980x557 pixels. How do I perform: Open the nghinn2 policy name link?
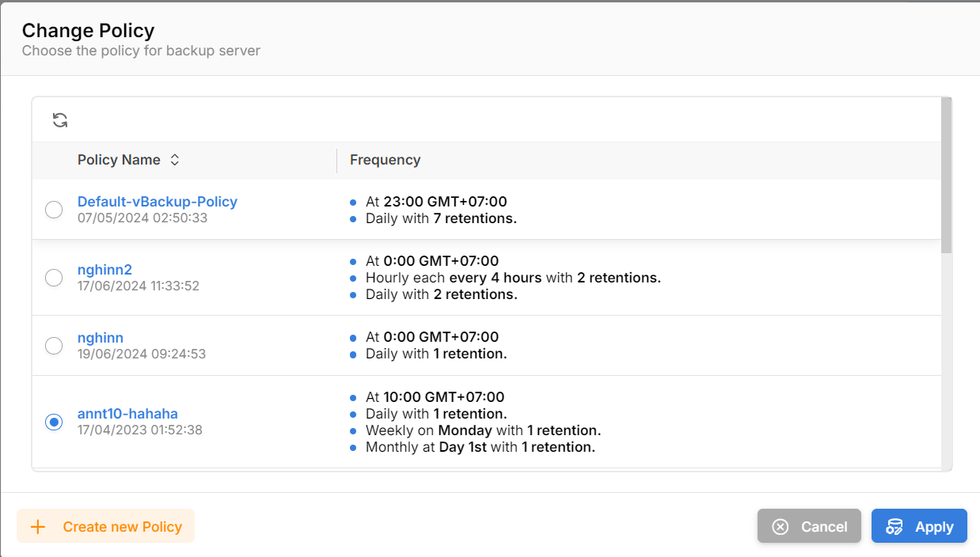tap(104, 270)
